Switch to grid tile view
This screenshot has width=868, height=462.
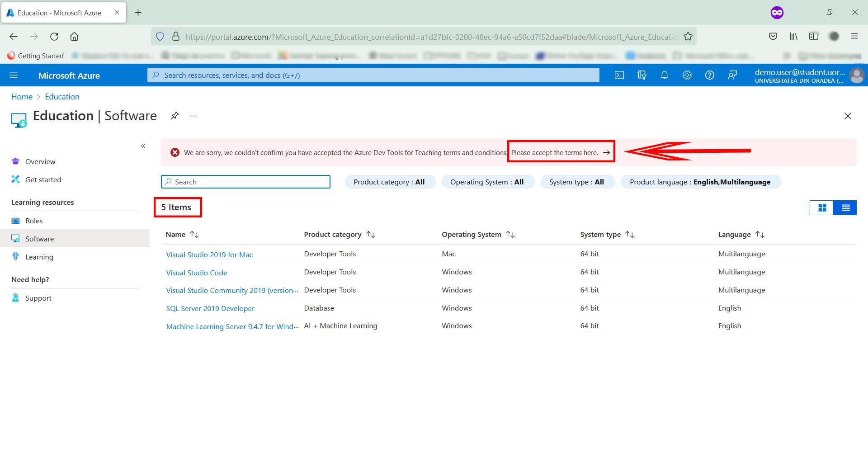click(x=822, y=207)
